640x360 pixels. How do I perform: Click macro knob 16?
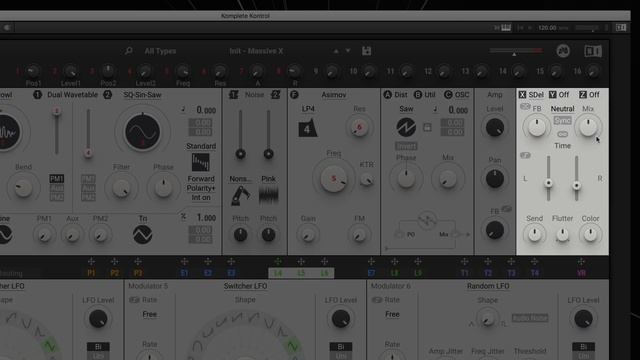pos(593,72)
